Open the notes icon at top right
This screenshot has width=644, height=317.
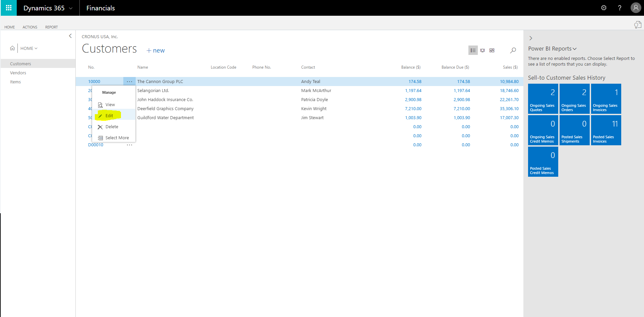point(638,24)
